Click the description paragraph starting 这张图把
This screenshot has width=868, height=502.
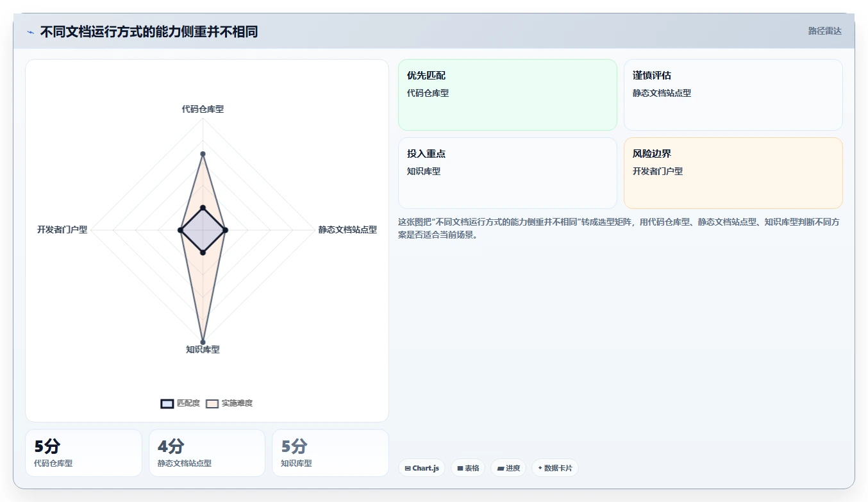point(620,228)
